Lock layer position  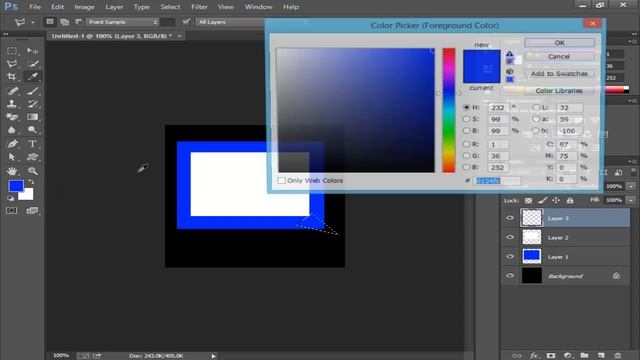(x=556, y=200)
